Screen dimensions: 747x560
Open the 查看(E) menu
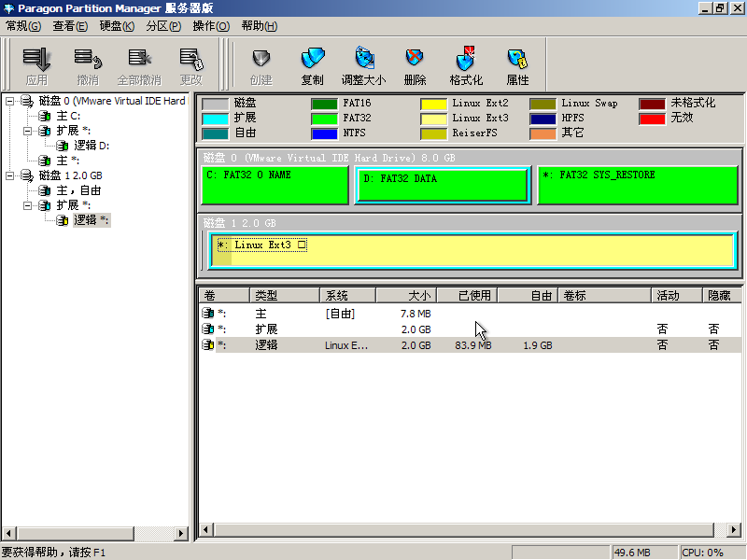[x=70, y=26]
